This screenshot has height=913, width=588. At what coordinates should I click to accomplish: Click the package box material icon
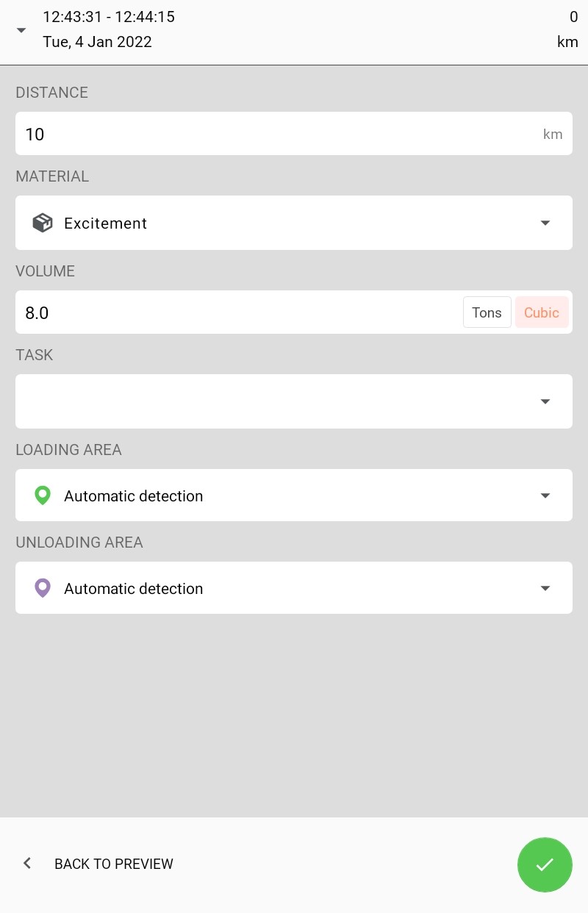[43, 223]
